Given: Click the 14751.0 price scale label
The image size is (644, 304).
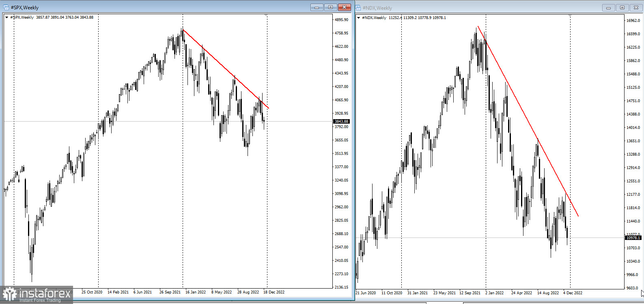Looking at the screenshot, I should coord(633,101).
